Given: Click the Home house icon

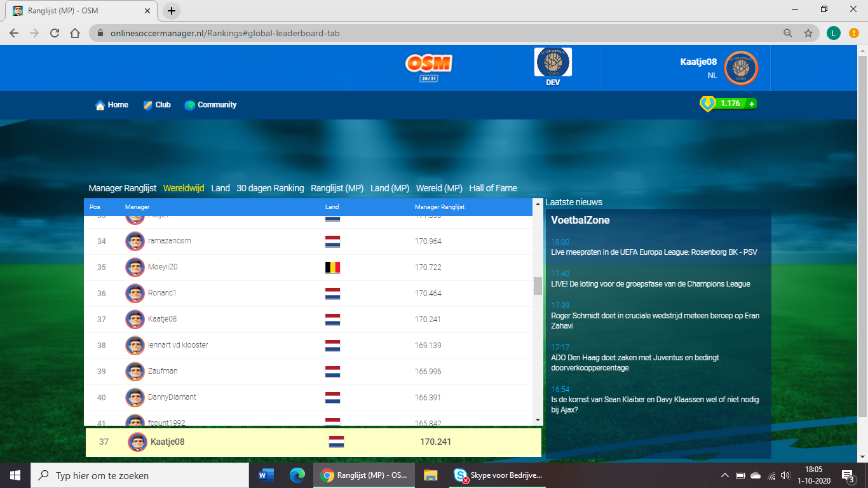Looking at the screenshot, I should tap(100, 105).
